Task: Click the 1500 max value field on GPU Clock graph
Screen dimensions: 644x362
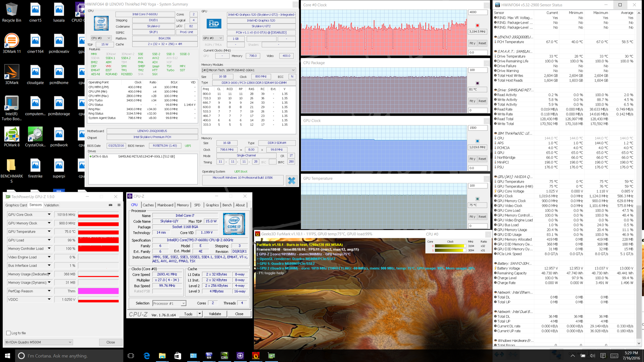Action: pyautogui.click(x=478, y=128)
